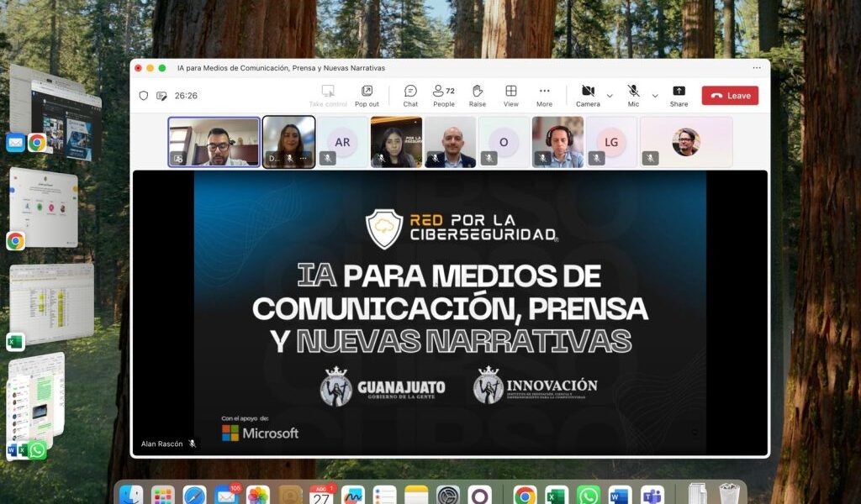Open the title bar ellipsis menu
This screenshot has width=861, height=504.
point(756,68)
